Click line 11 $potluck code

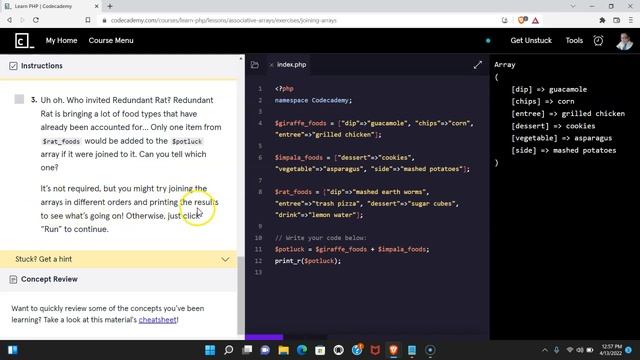pos(352,249)
